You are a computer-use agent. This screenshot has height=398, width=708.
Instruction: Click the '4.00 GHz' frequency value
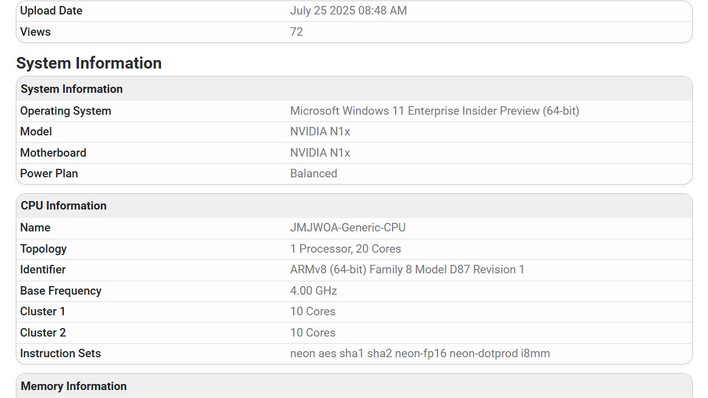click(313, 290)
